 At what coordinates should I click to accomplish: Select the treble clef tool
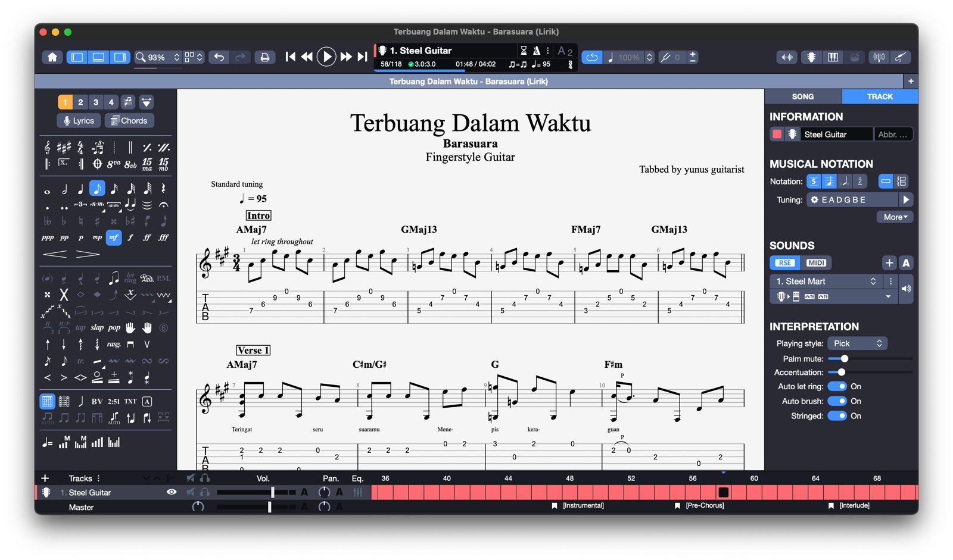(x=48, y=147)
